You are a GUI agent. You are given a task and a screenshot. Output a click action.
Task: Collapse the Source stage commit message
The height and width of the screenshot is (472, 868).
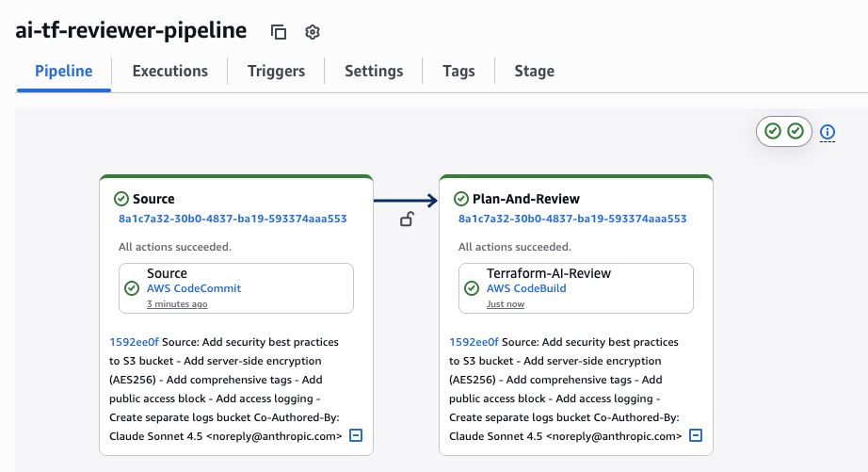[x=356, y=435]
